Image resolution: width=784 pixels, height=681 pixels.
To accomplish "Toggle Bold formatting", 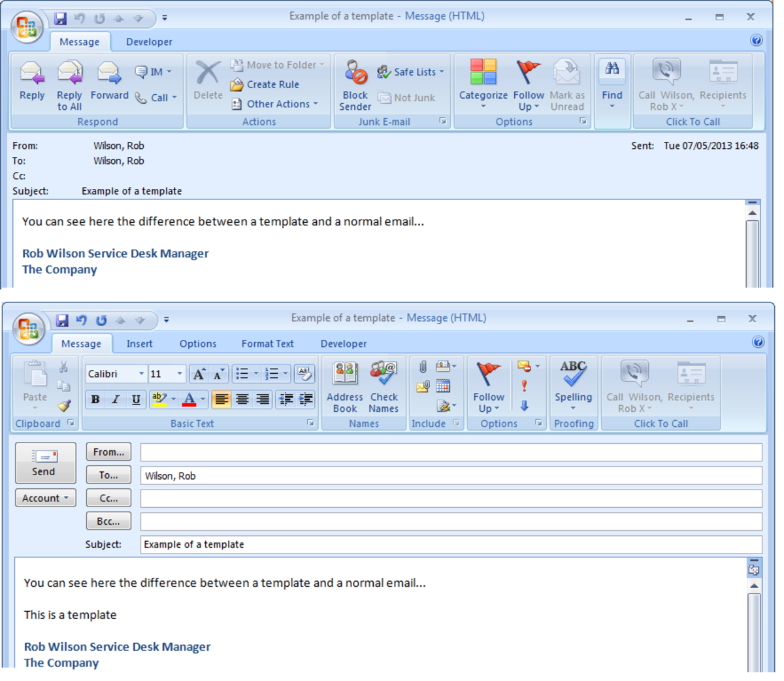I will 95,399.
